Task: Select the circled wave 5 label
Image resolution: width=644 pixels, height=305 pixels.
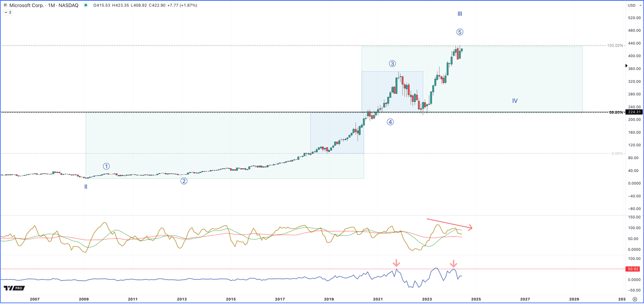Action: click(460, 32)
